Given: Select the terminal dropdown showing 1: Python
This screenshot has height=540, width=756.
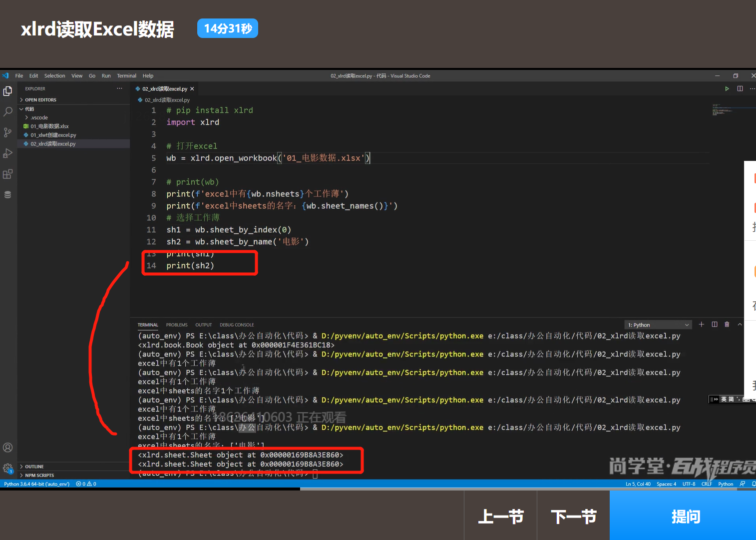Looking at the screenshot, I should coord(658,325).
